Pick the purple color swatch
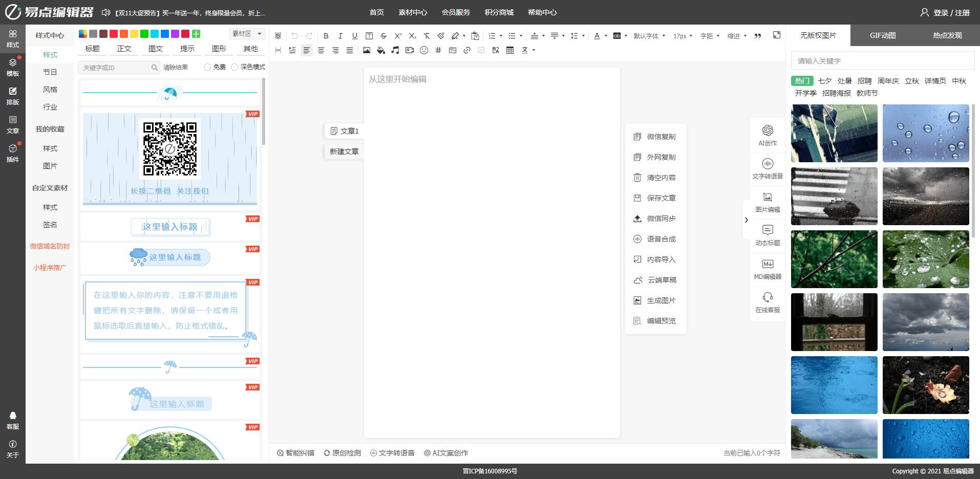 click(x=175, y=34)
